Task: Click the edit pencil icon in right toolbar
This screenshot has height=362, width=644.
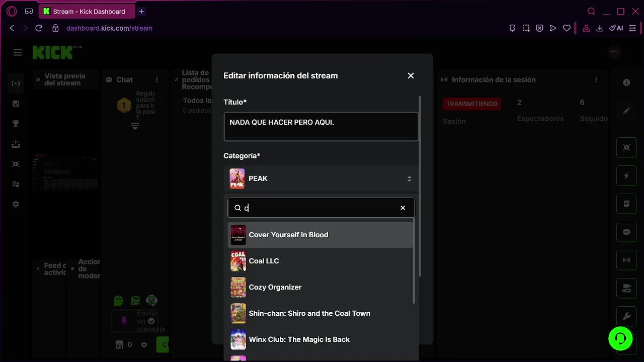Action: click(x=626, y=111)
